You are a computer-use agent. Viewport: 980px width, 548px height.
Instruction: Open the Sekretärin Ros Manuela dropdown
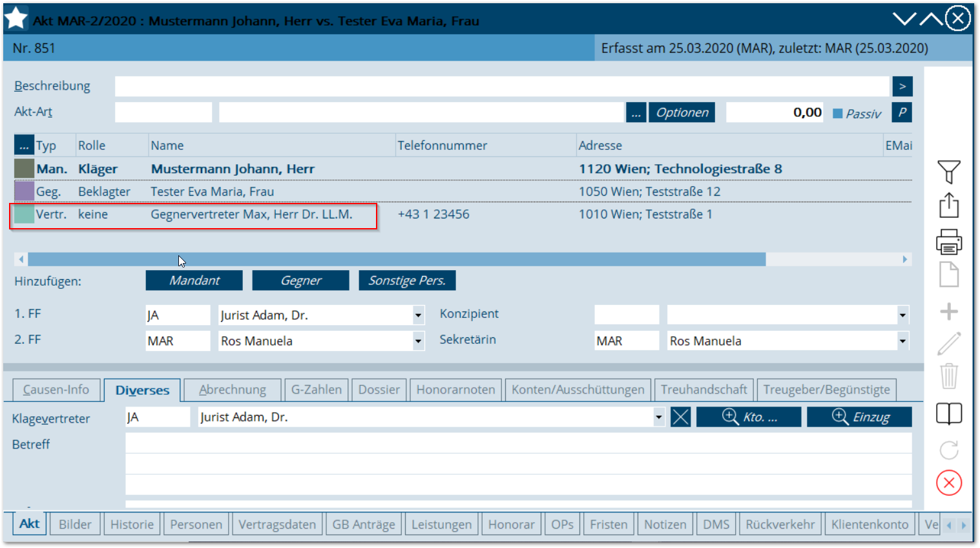coord(902,341)
